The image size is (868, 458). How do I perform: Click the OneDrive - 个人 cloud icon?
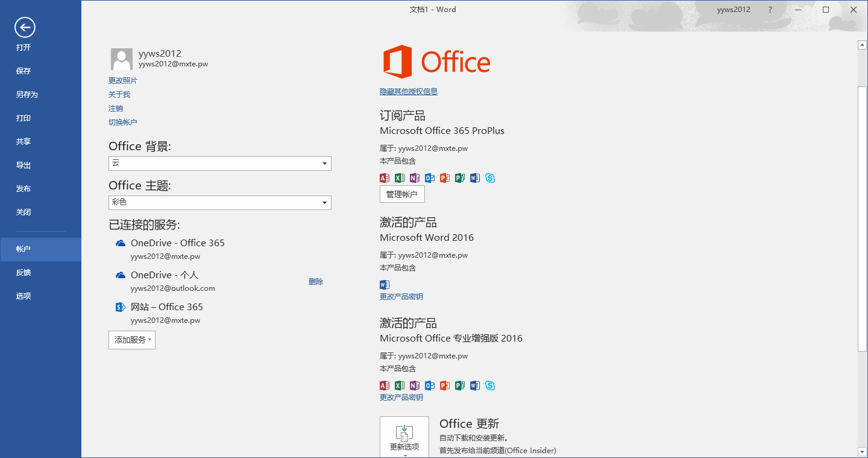point(121,275)
